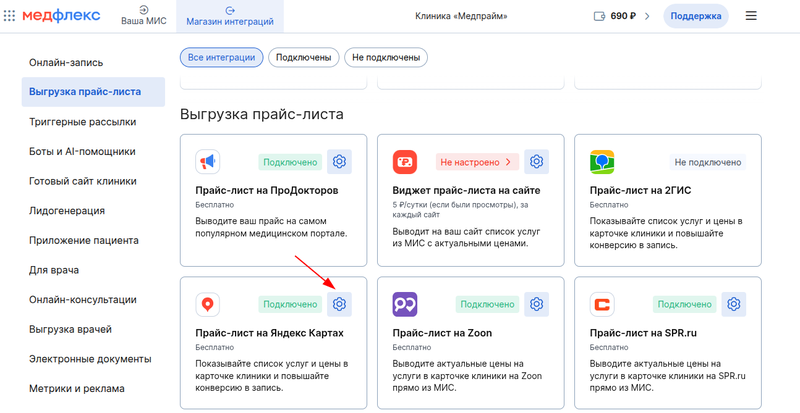Filter by Подключены integrations
The height and width of the screenshot is (413, 800).
[x=304, y=58]
